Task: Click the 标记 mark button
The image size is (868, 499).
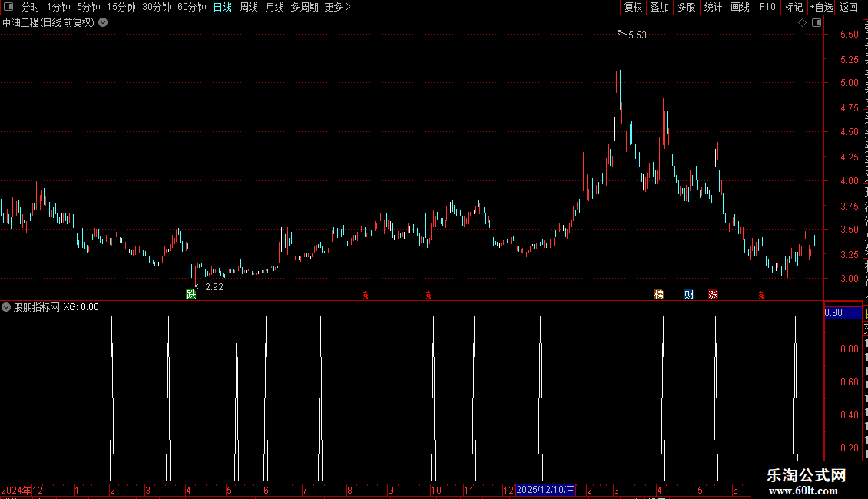Action: pos(793,7)
